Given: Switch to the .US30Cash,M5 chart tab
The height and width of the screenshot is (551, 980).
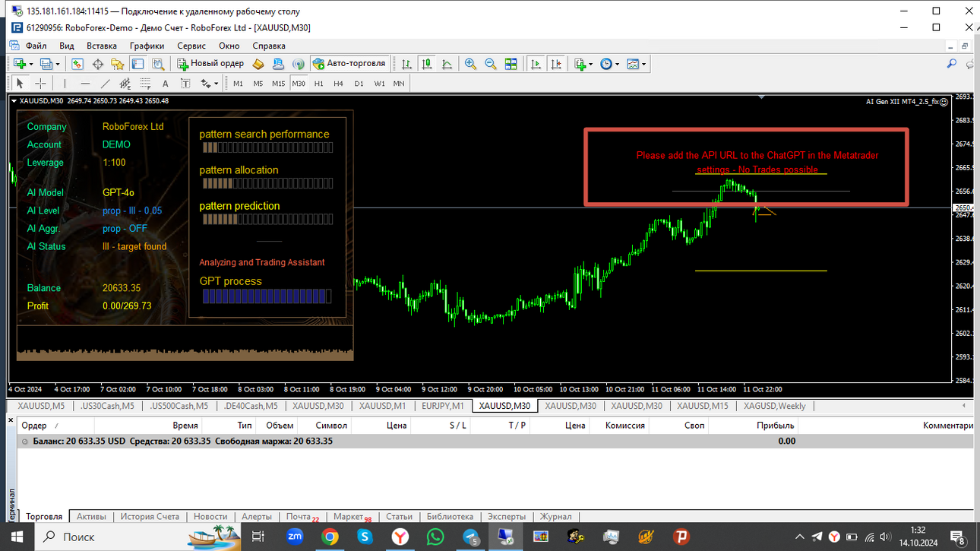Looking at the screenshot, I should [x=107, y=406].
